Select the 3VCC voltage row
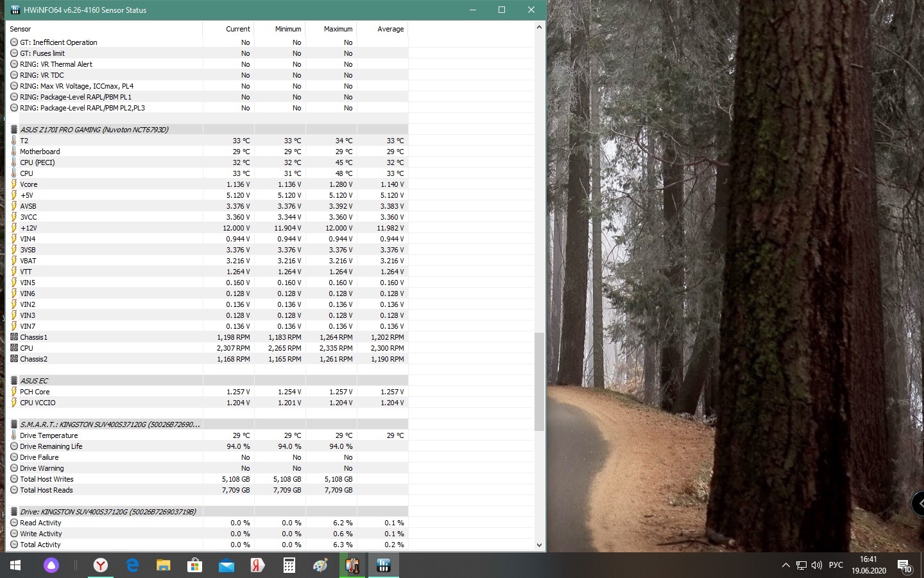 207,217
